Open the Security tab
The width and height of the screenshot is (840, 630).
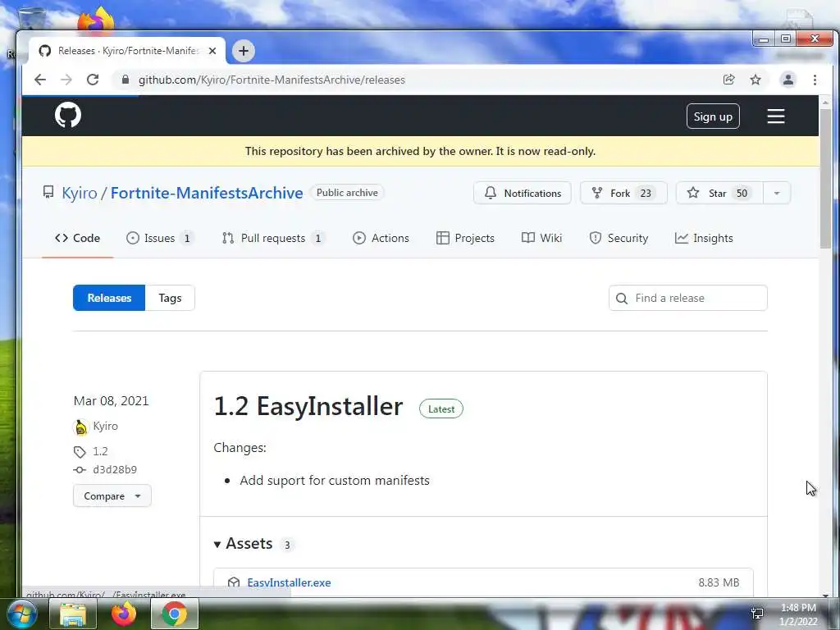tap(619, 239)
